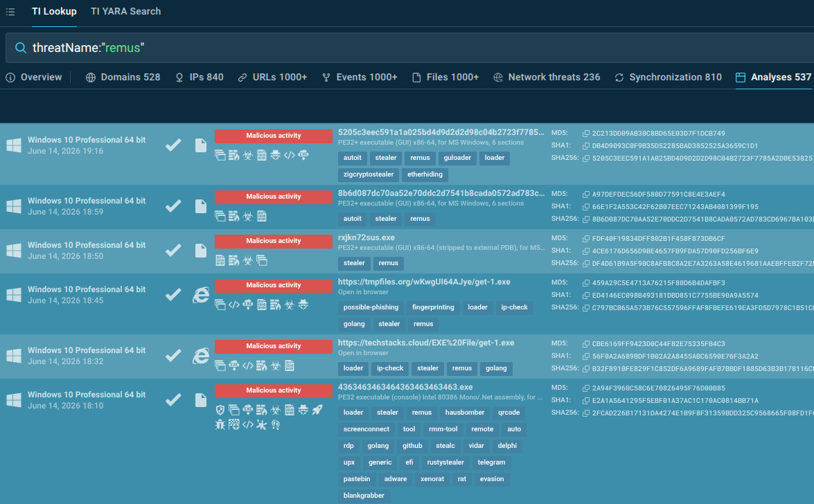The image size is (814, 504).
Task: Click the binary file indicator in the 18:59 row
Action: click(x=262, y=216)
